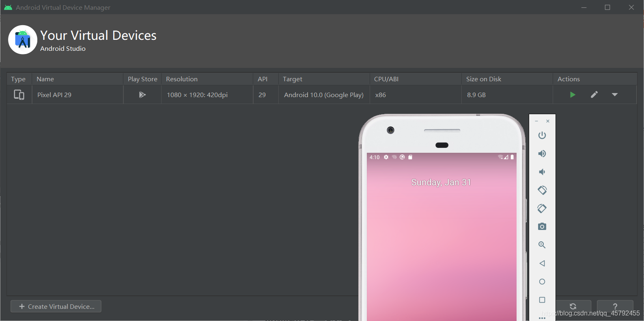Click the Android Studio subtitle text
The image size is (644, 321).
(x=63, y=48)
